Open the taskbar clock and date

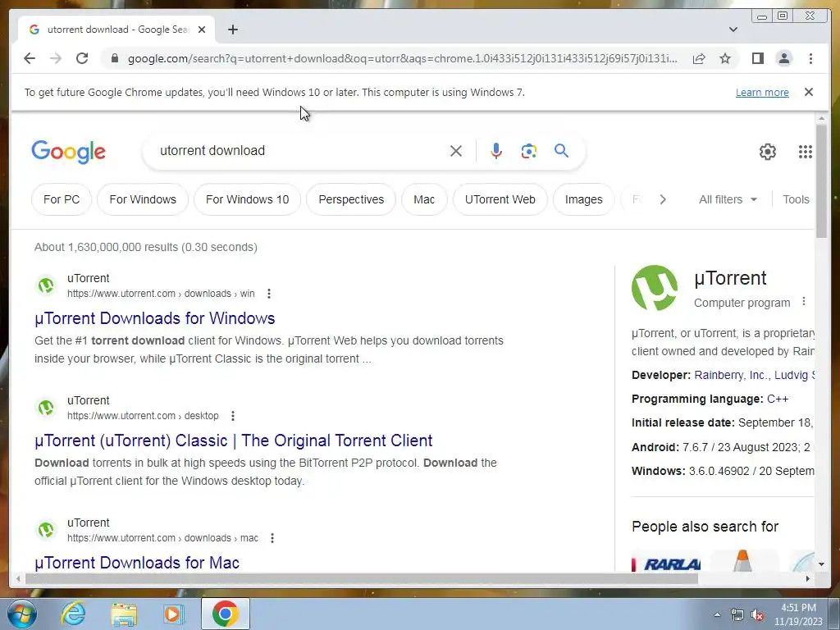(798, 614)
